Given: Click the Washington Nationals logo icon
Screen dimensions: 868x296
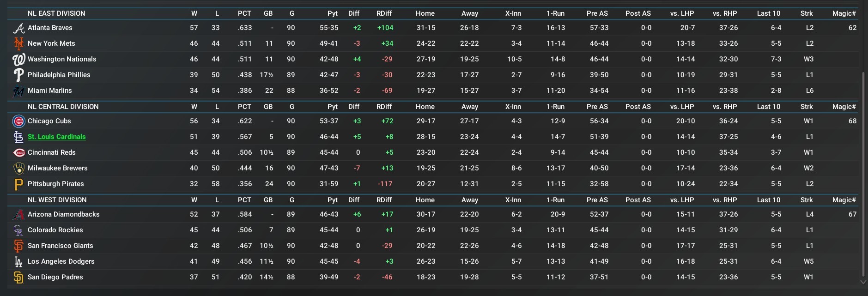Looking at the screenshot, I should coord(18,60).
